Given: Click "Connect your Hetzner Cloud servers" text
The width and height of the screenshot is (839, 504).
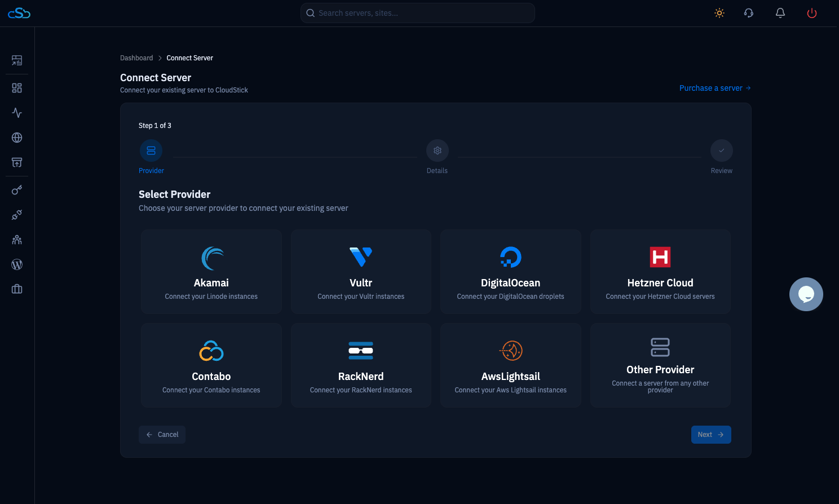Looking at the screenshot, I should click(x=660, y=297).
